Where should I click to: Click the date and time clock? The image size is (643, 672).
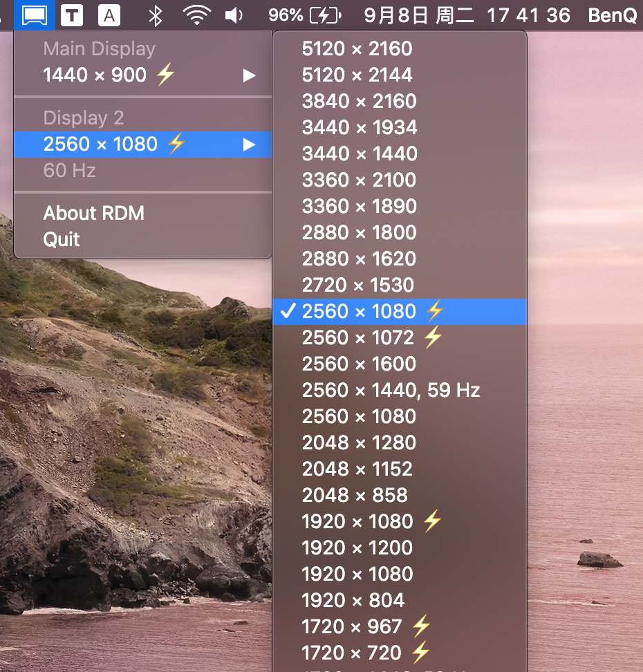[x=467, y=15]
